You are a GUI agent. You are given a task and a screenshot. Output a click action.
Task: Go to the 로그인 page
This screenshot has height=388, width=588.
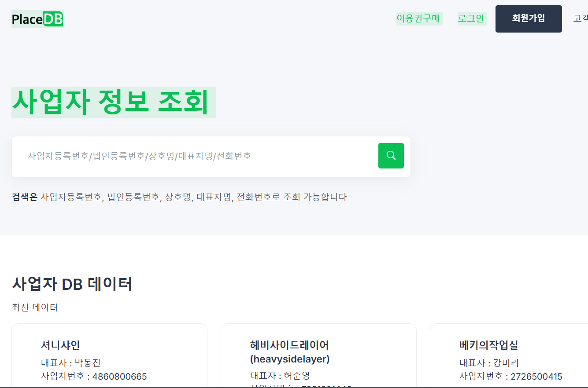[x=471, y=18]
